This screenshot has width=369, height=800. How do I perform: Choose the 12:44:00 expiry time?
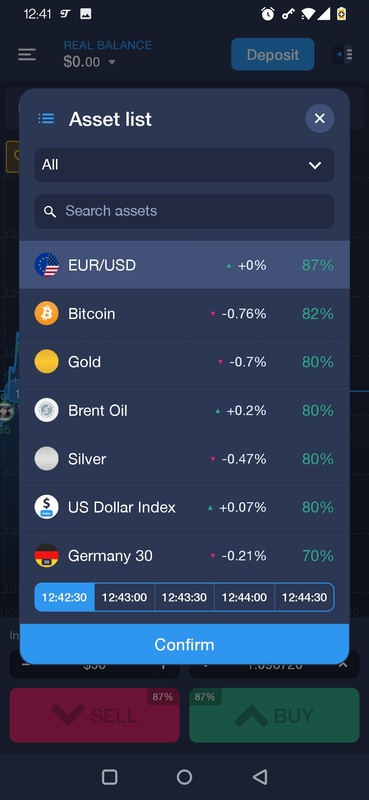tap(244, 597)
